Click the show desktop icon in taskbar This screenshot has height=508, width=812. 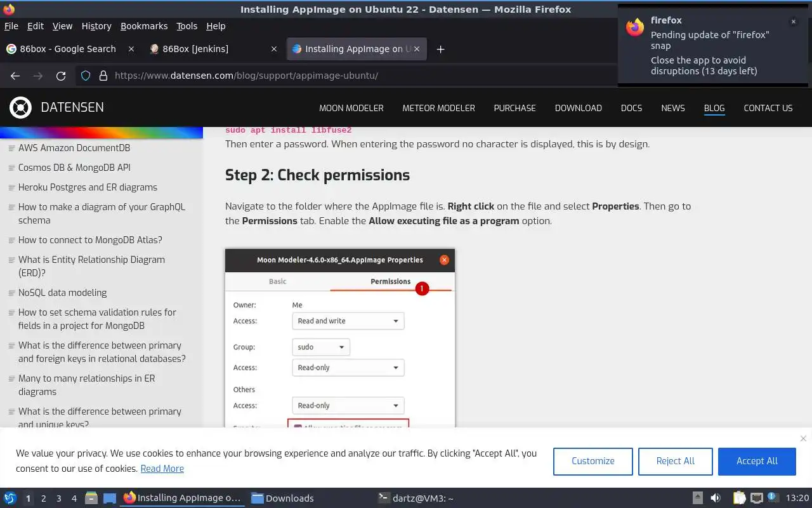(109, 498)
